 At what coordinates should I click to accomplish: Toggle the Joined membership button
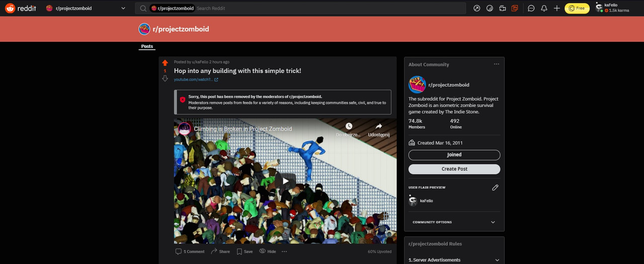454,155
